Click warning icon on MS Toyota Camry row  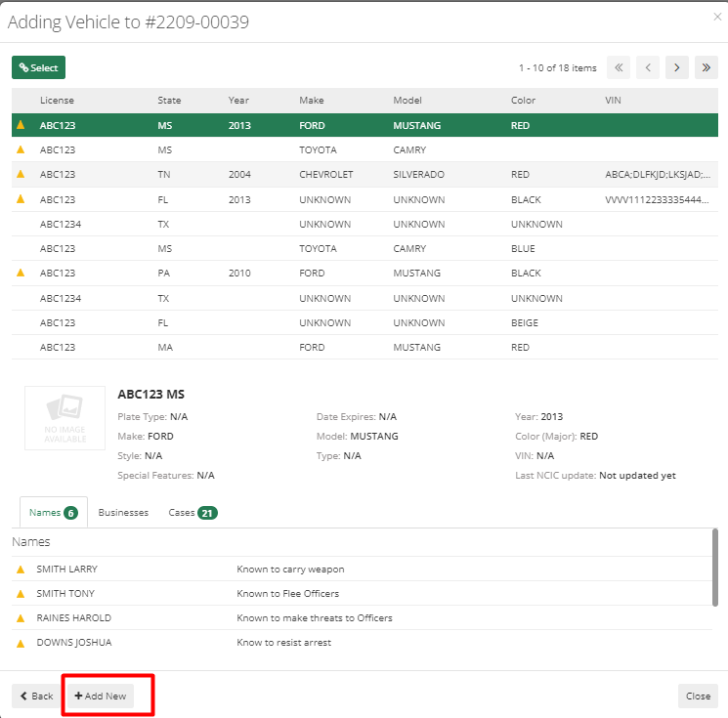point(21,149)
